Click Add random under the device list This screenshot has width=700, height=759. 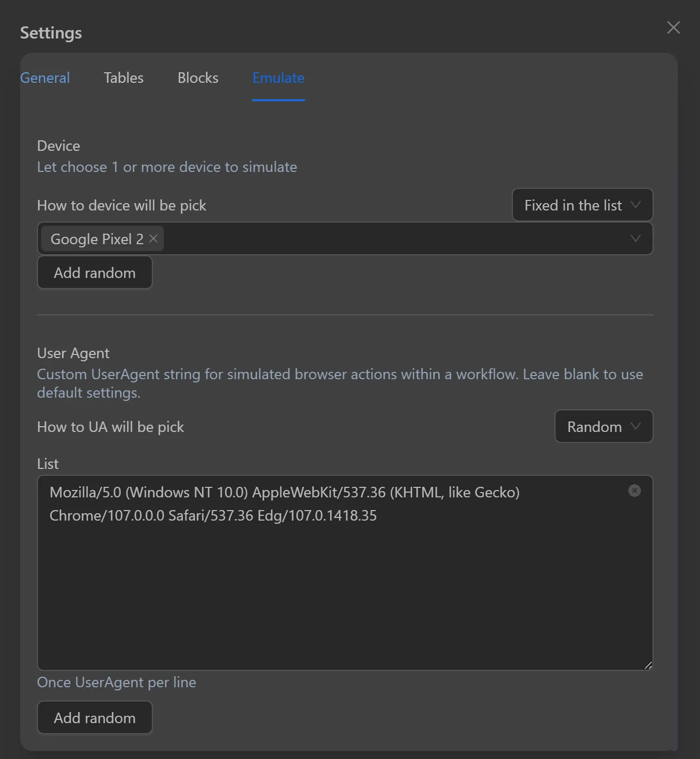(x=95, y=272)
